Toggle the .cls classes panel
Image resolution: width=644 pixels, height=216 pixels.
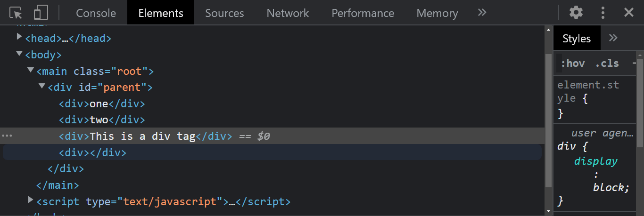pos(607,63)
